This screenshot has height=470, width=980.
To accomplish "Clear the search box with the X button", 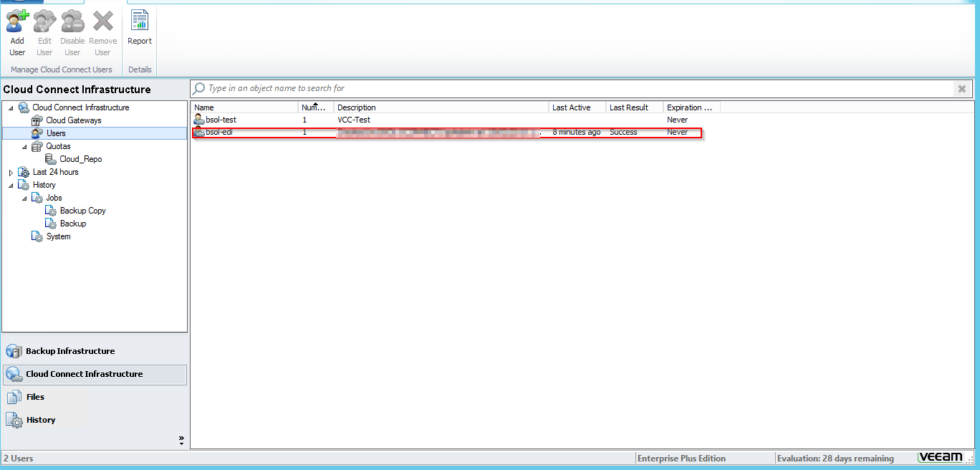I will coord(962,89).
